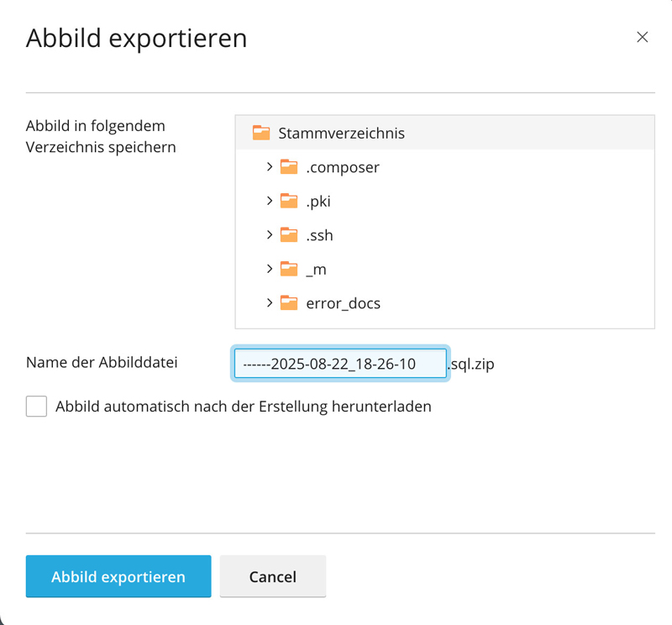
Task: Click the 'Abbild automatisch herunterladen' label text
Action: 244,407
